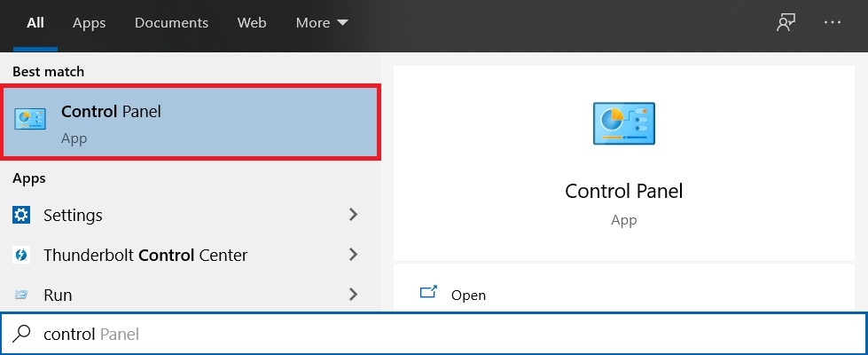Click the Run app icon
This screenshot has height=355, width=868.
pyautogui.click(x=22, y=295)
